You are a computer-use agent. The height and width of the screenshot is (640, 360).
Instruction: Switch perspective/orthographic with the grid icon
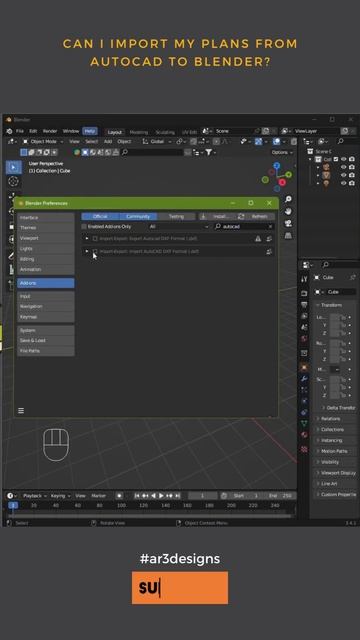coord(288,236)
